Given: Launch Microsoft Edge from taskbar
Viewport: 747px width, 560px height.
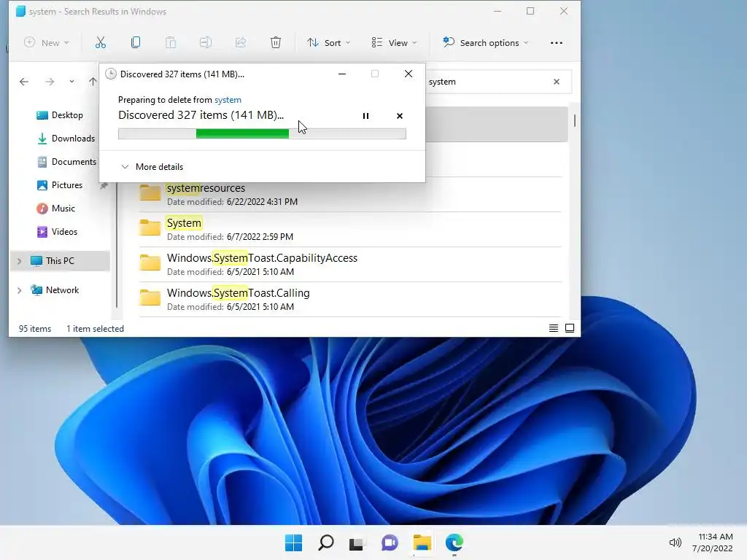Looking at the screenshot, I should 454,542.
